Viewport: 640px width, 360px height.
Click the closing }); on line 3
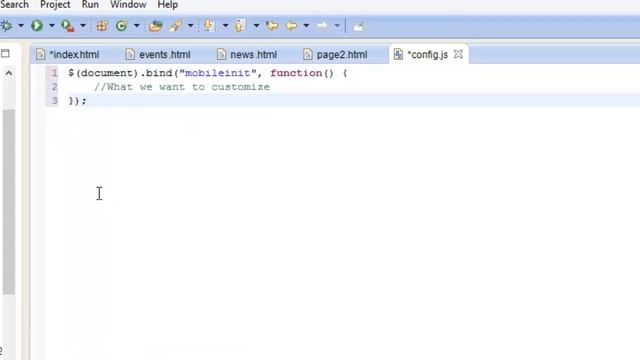tap(78, 101)
